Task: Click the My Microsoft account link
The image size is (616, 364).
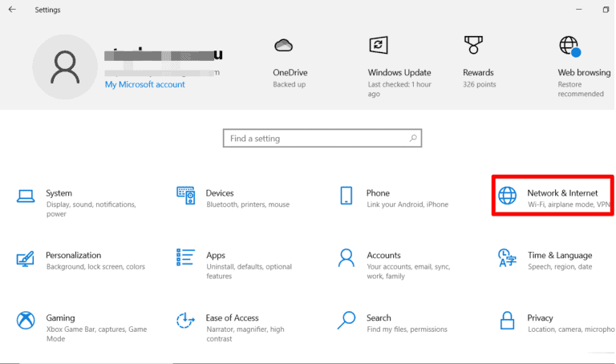Action: pos(145,84)
